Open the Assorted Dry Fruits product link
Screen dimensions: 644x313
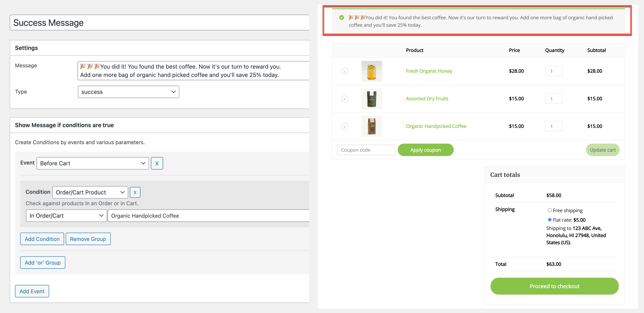(x=427, y=98)
